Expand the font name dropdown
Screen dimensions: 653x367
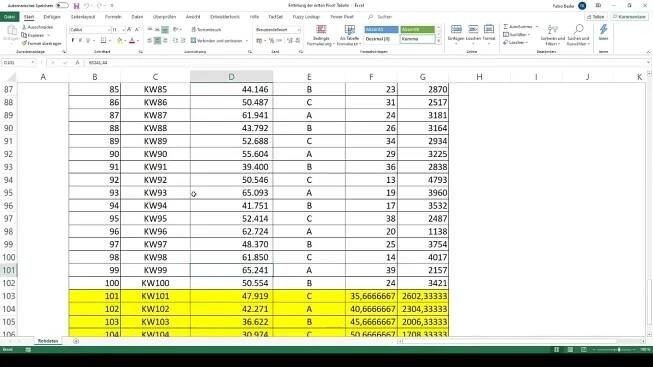click(109, 30)
